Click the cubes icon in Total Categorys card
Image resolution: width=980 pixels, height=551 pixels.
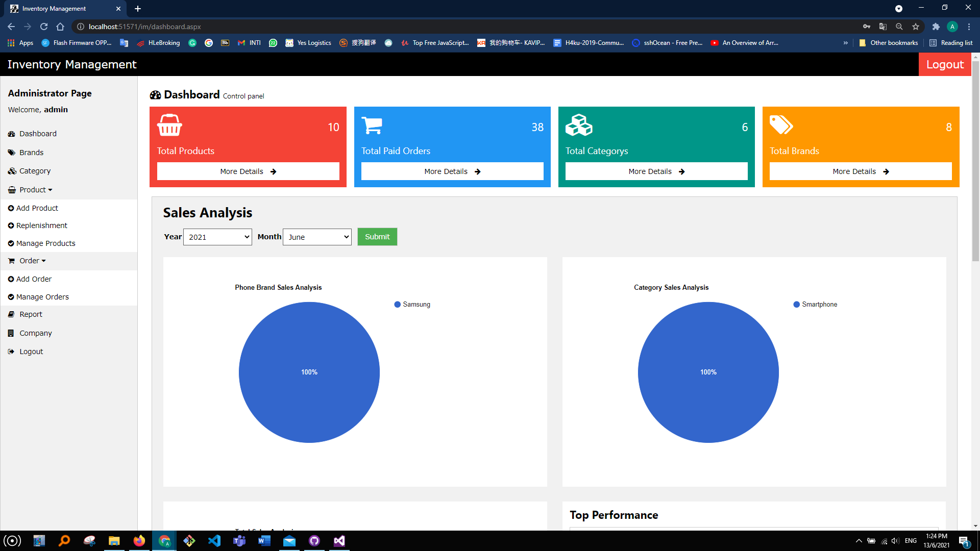[579, 125]
